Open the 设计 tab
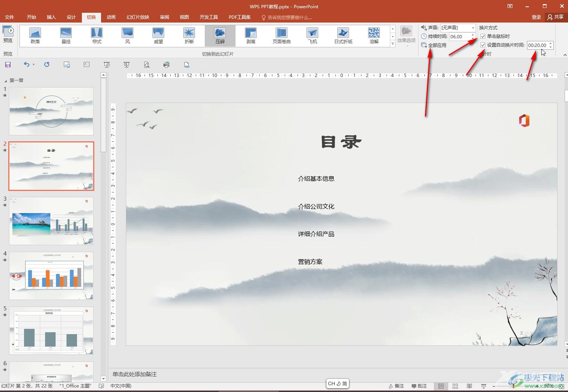This screenshot has height=392, width=568. (71, 17)
